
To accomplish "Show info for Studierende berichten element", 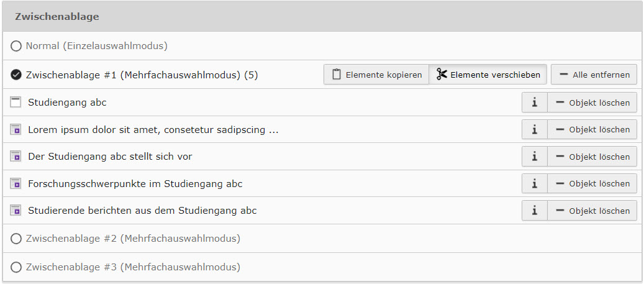I will (534, 211).
